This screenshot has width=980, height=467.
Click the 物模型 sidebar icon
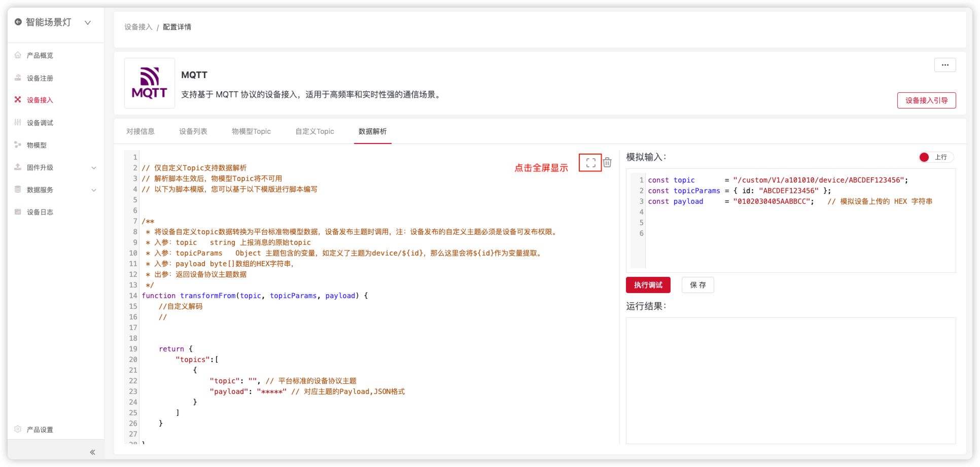(18, 145)
